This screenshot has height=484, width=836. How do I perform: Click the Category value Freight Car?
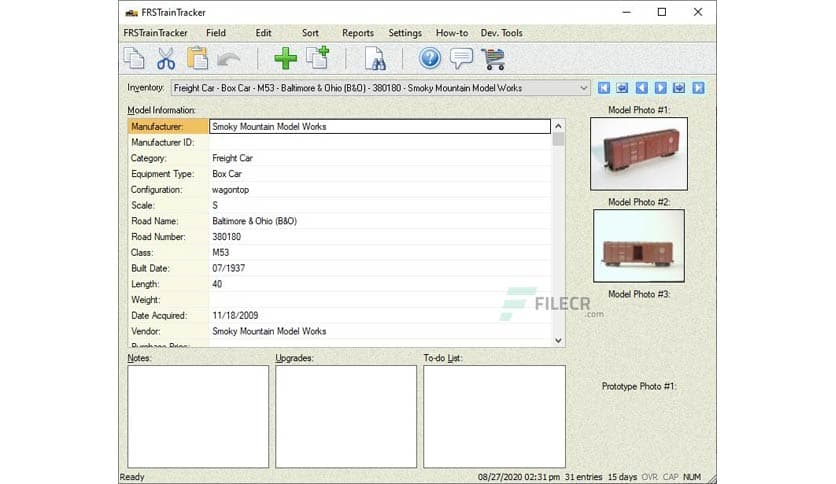click(232, 158)
